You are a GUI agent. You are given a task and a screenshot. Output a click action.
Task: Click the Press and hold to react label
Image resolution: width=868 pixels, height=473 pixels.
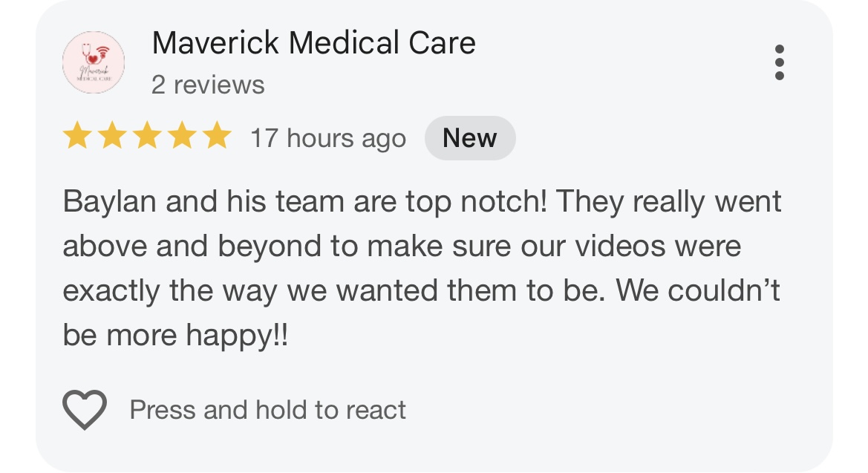[268, 411]
